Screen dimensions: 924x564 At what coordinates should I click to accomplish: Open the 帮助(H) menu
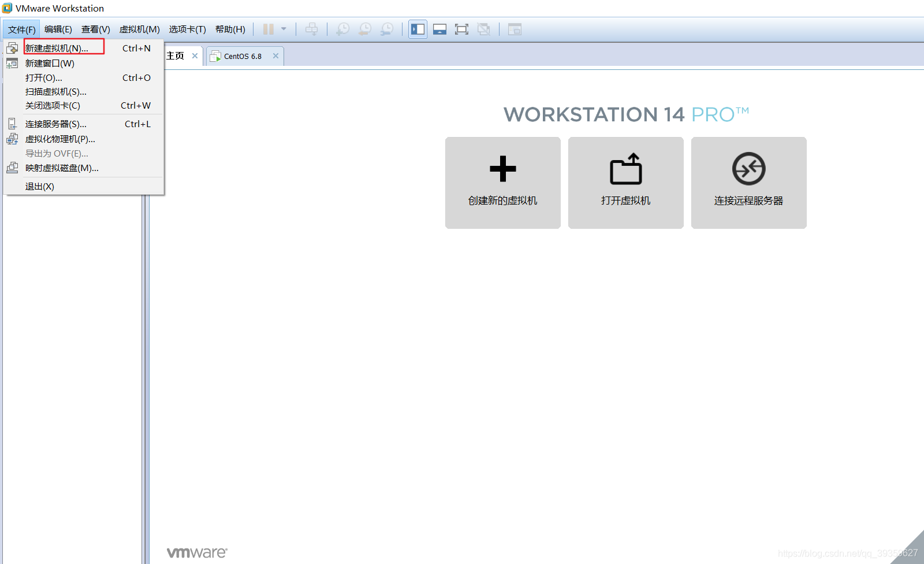point(230,29)
